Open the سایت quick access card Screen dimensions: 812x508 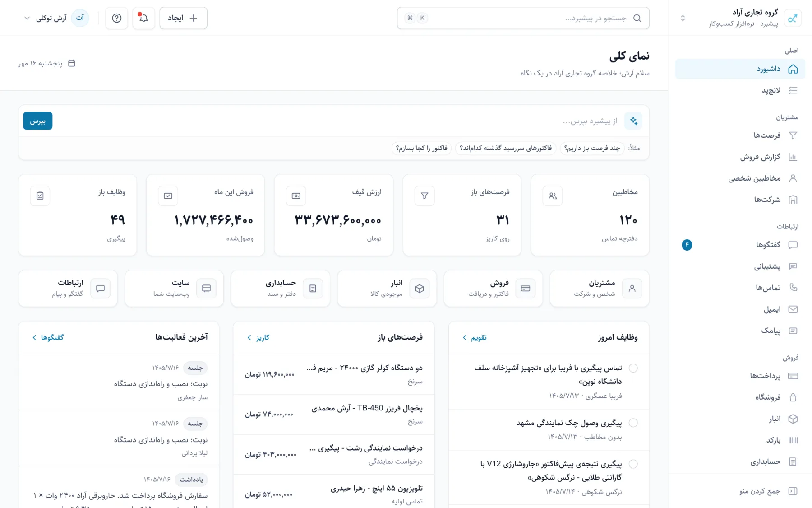click(x=174, y=289)
